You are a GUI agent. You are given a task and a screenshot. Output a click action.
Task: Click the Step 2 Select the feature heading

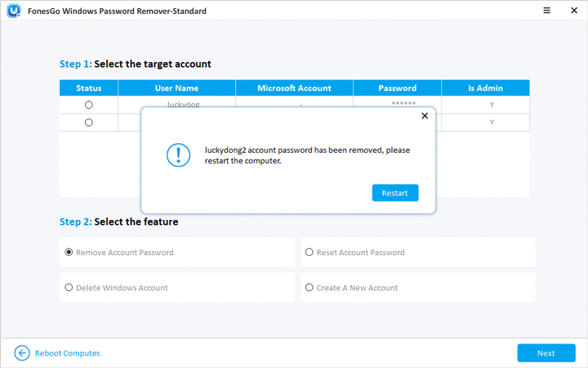pos(119,222)
